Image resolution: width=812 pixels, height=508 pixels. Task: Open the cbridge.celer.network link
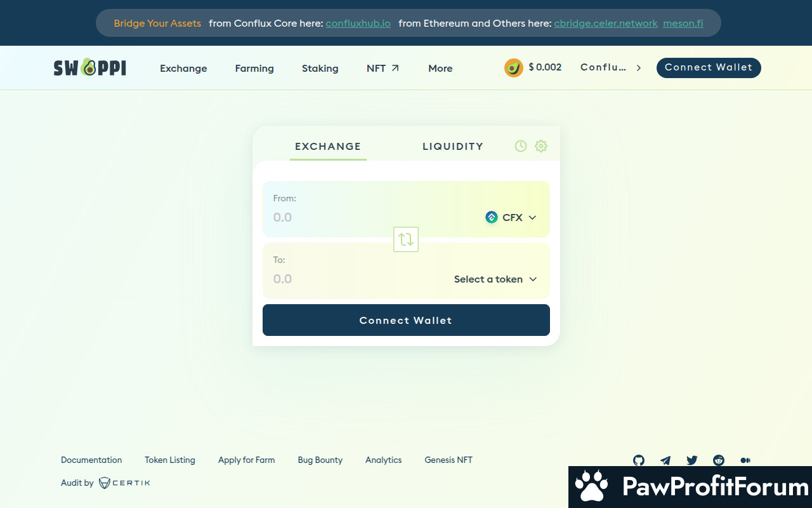click(x=606, y=23)
